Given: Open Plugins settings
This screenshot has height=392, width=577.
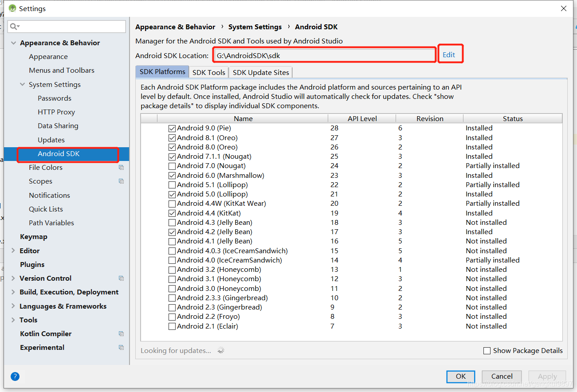Looking at the screenshot, I should [x=32, y=265].
